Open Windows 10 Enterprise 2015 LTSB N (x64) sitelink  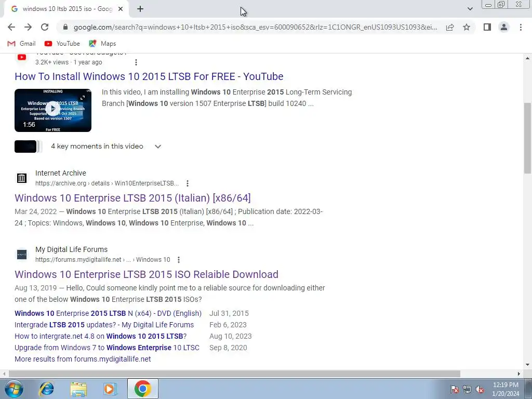(108, 313)
